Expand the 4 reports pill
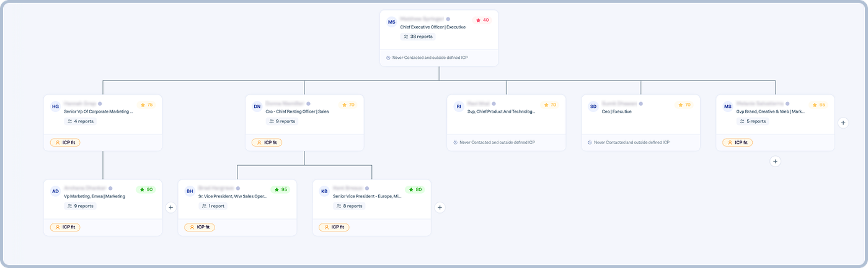Screen dimensions: 868x268 click(81, 121)
